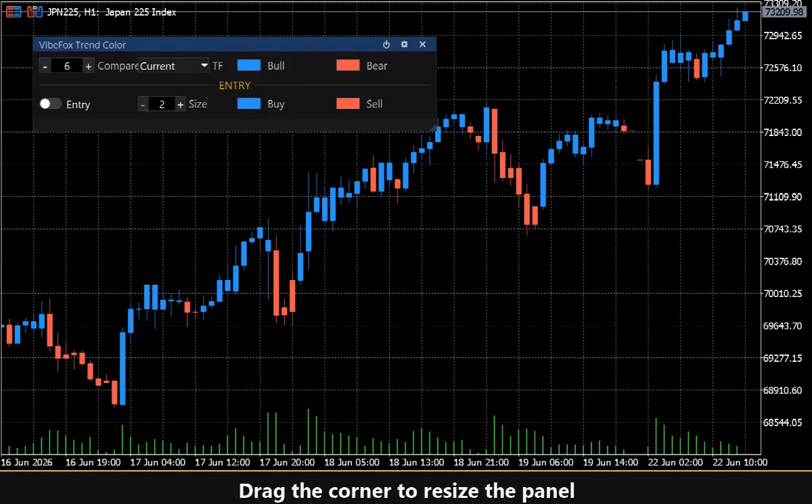Increase the Size value with plus
Image resolution: width=812 pixels, height=504 pixels.
point(180,104)
